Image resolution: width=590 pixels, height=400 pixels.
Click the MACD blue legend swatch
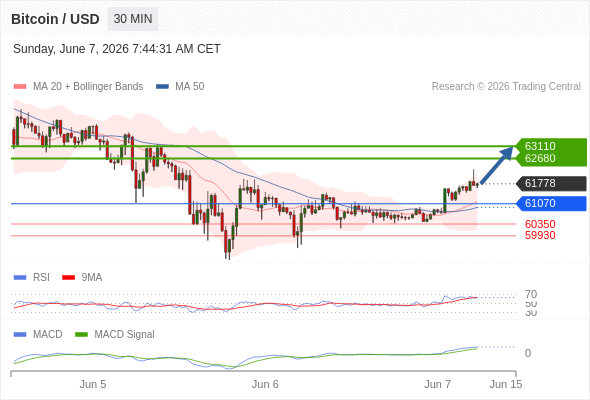coord(20,335)
